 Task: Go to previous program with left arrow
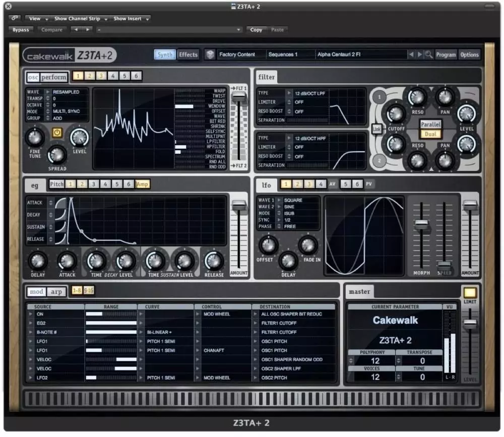coord(411,54)
